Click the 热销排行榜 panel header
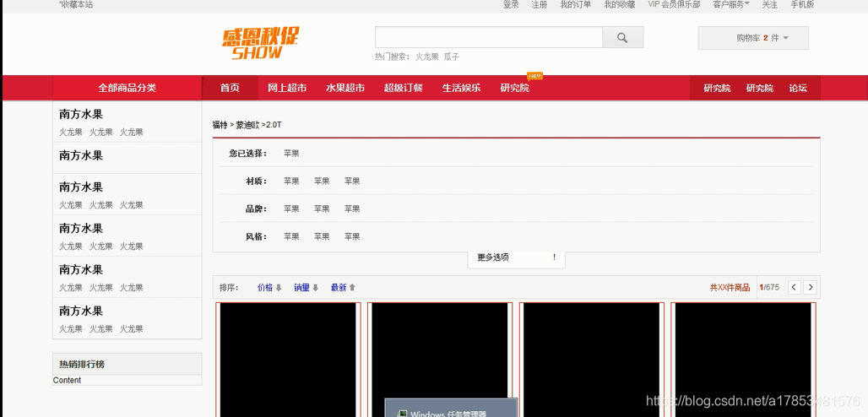 coord(127,364)
